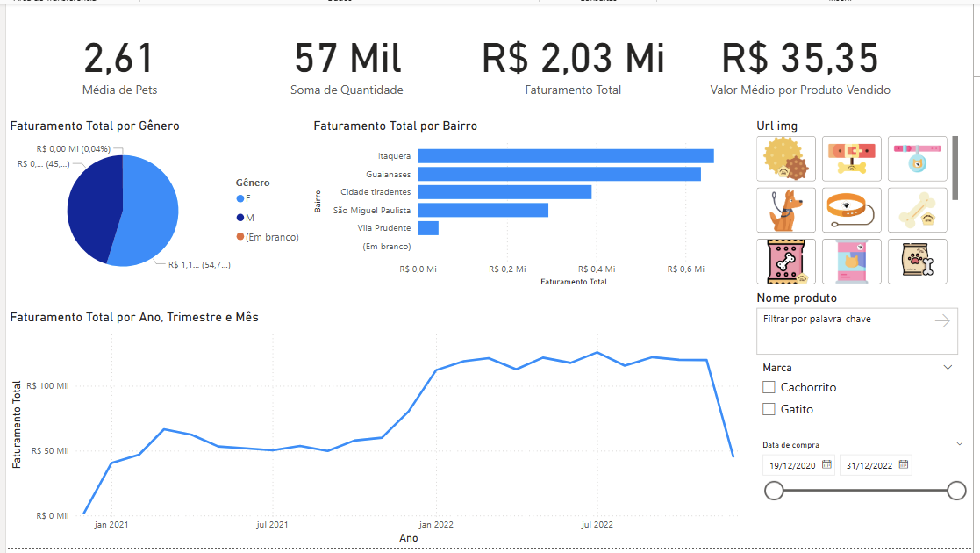
Task: Click the keyword filter search arrow
Action: coord(942,321)
